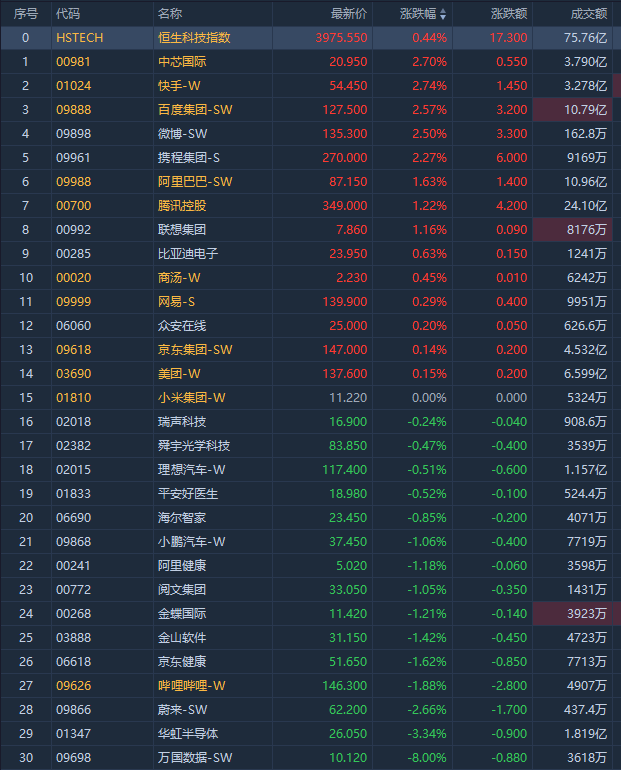Click turnover value 75.76亿

point(586,38)
